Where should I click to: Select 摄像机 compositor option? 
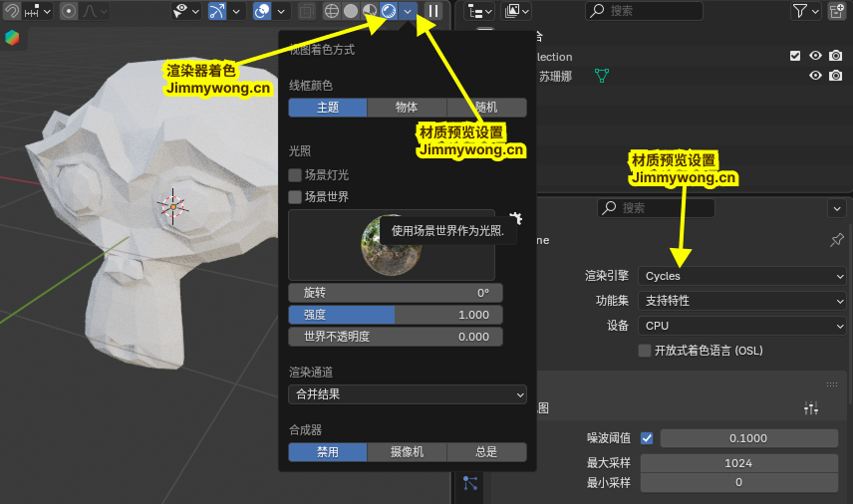coord(407,452)
